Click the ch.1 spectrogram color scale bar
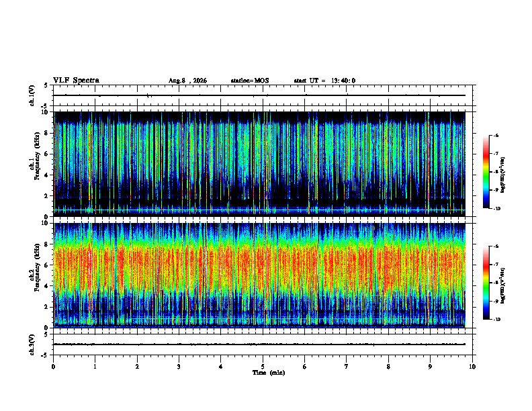This screenshot has height=411, width=532. coord(486,172)
